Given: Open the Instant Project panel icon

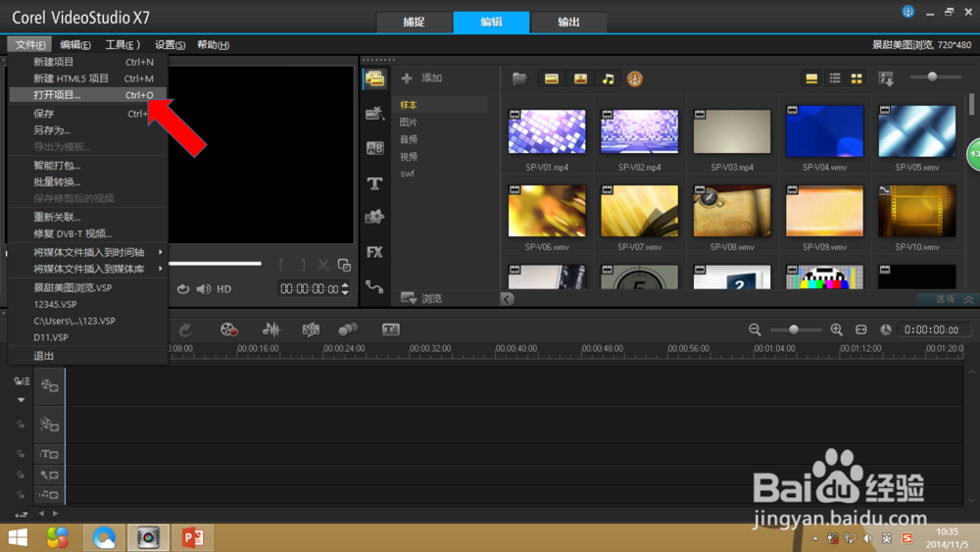Looking at the screenshot, I should point(375,113).
